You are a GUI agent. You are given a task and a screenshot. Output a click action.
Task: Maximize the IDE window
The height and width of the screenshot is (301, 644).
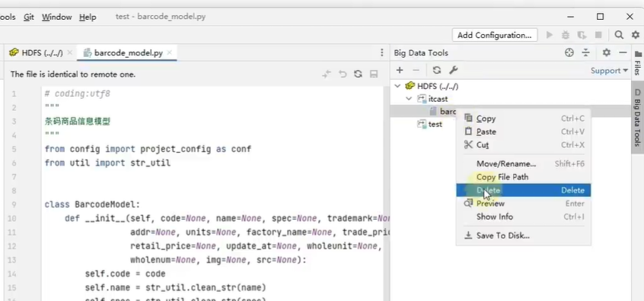[x=600, y=17]
